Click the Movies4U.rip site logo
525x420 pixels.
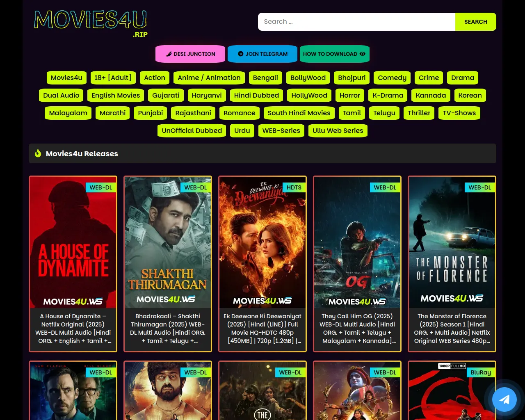click(x=91, y=23)
